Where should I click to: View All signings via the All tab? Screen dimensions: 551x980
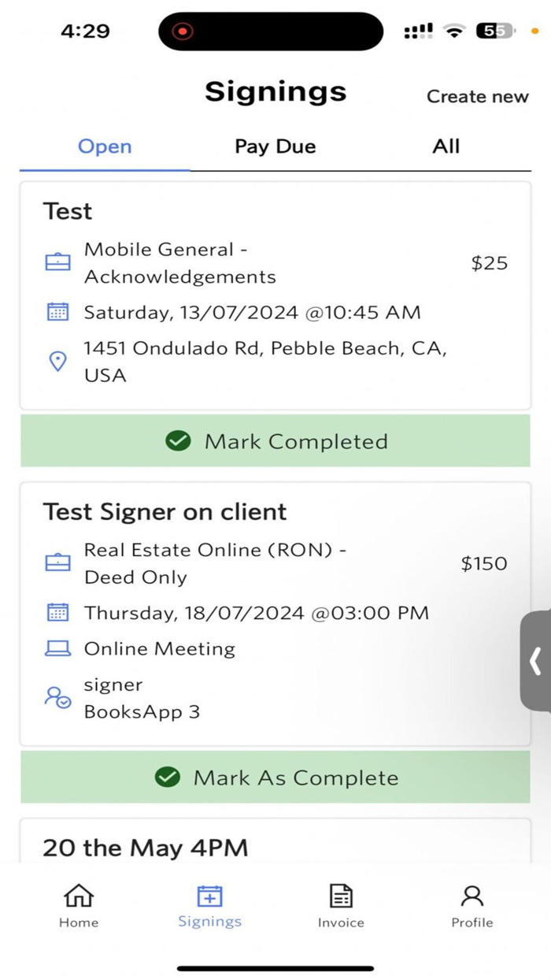[446, 146]
